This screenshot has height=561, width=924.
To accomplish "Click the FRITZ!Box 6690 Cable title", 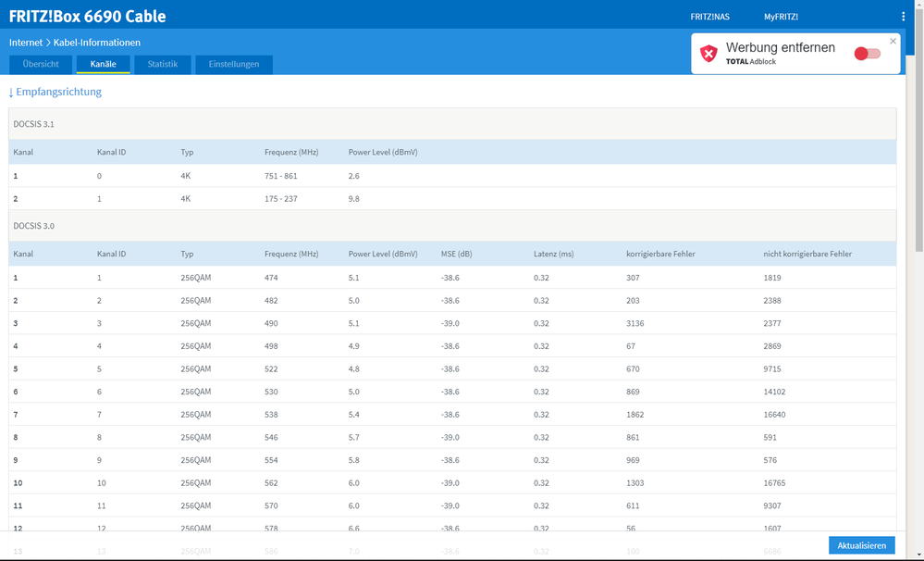I will tap(88, 17).
